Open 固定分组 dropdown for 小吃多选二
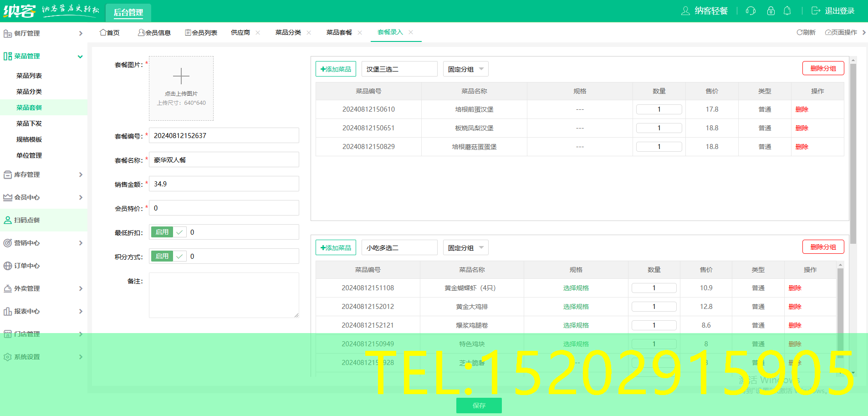 tap(465, 248)
